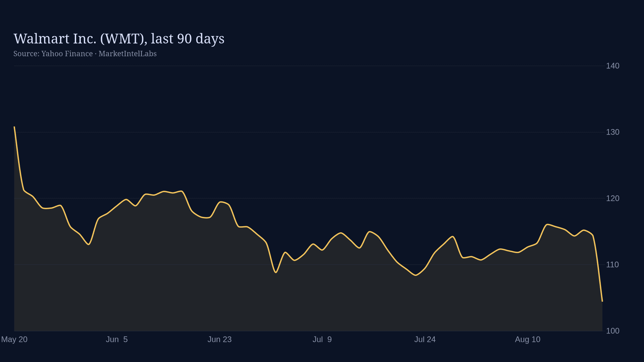Click the x-axis date 'Jul 24'
Viewport: 644px width, 362px height.
[x=425, y=339]
